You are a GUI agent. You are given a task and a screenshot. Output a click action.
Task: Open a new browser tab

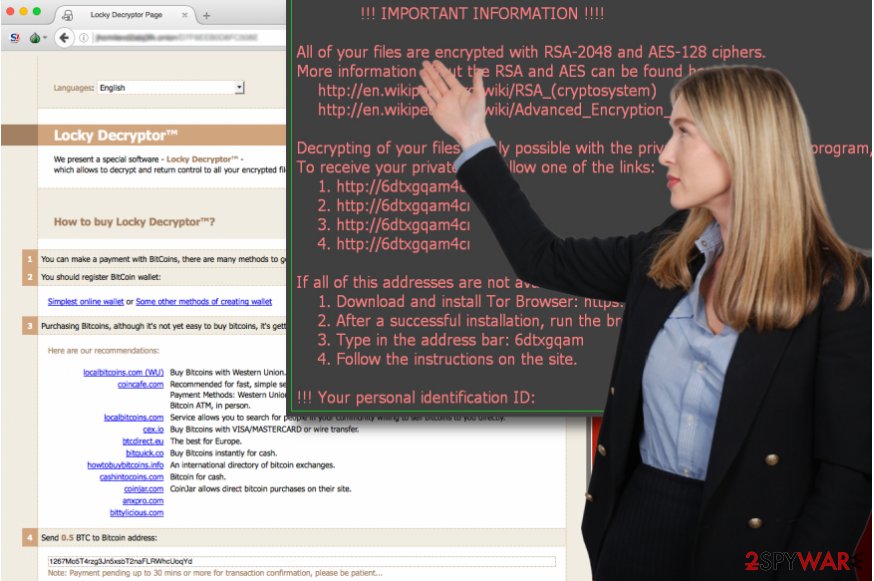point(206,16)
